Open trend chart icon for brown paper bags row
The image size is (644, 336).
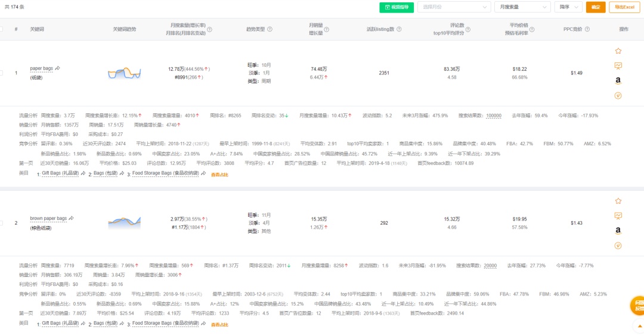pos(618,216)
